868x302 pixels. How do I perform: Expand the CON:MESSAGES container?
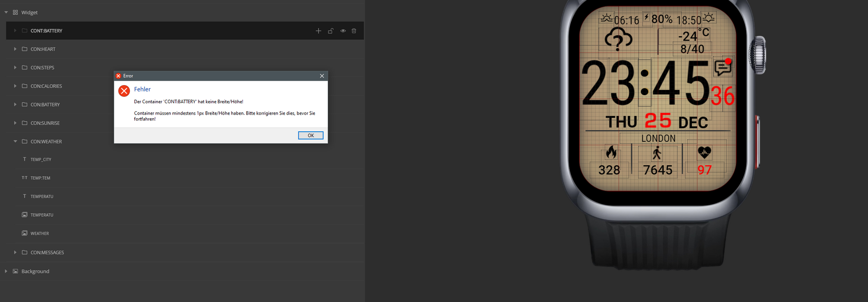tap(15, 252)
